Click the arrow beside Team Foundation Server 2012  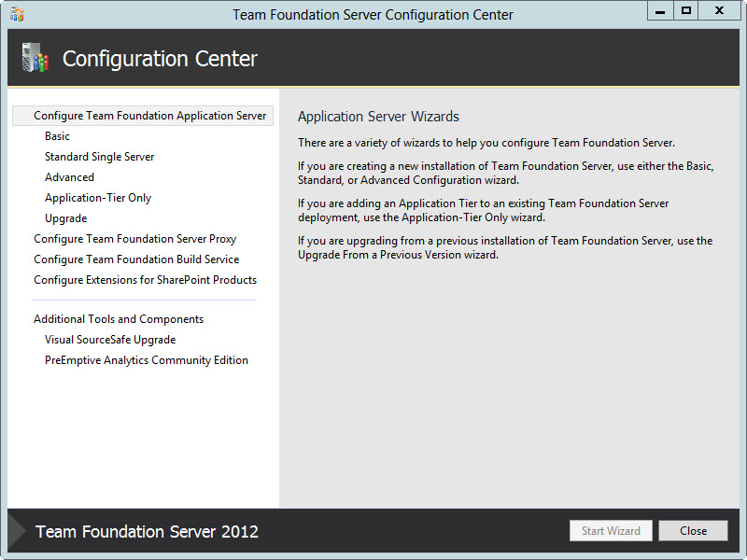pyautogui.click(x=17, y=530)
